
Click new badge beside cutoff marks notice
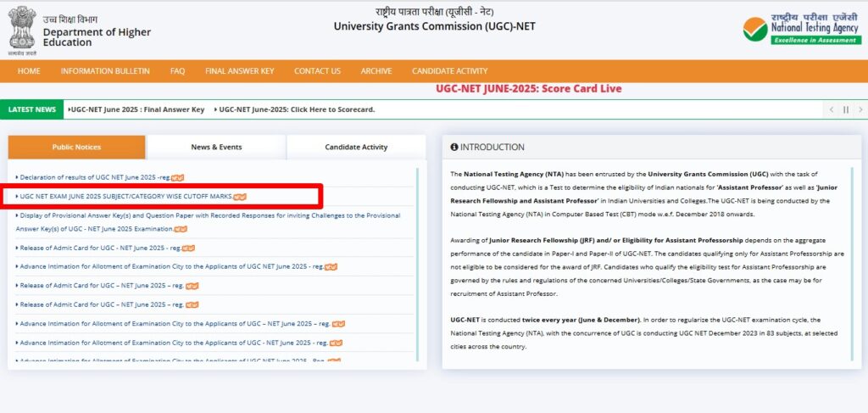240,197
